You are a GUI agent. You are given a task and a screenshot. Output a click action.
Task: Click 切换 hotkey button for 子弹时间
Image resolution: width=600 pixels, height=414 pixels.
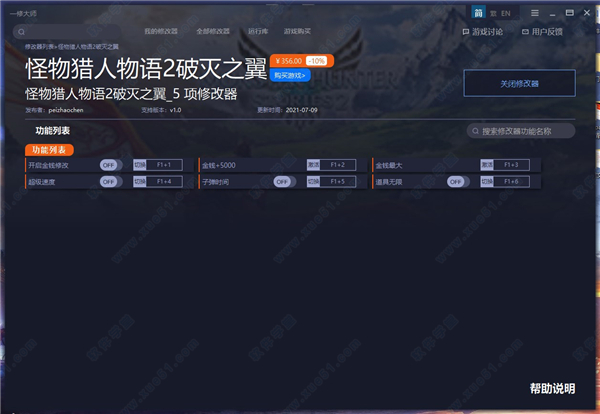313,181
